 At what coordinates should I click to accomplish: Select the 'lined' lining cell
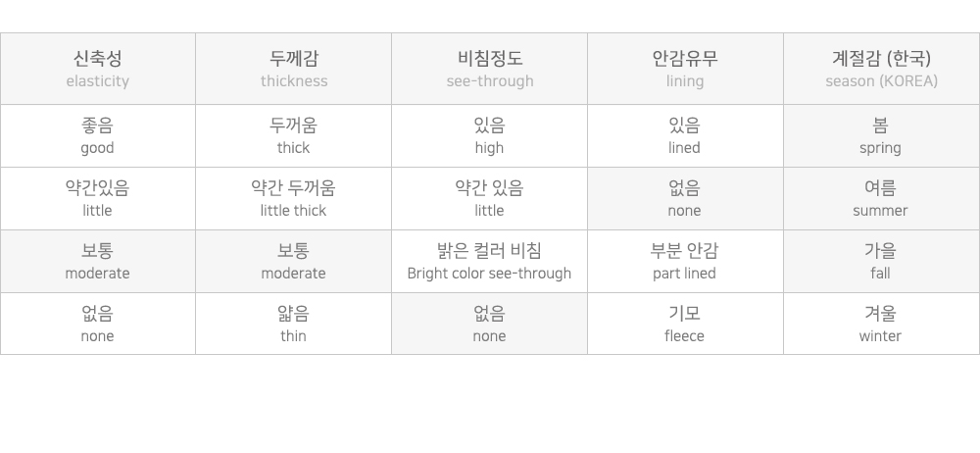click(685, 136)
